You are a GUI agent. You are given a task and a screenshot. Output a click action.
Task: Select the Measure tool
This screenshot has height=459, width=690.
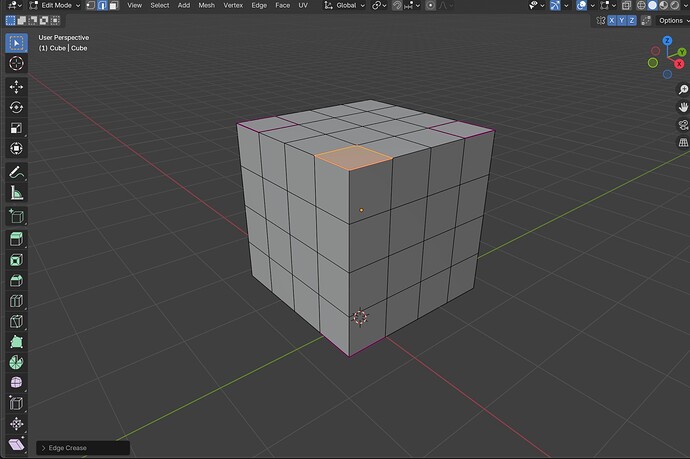pos(16,193)
